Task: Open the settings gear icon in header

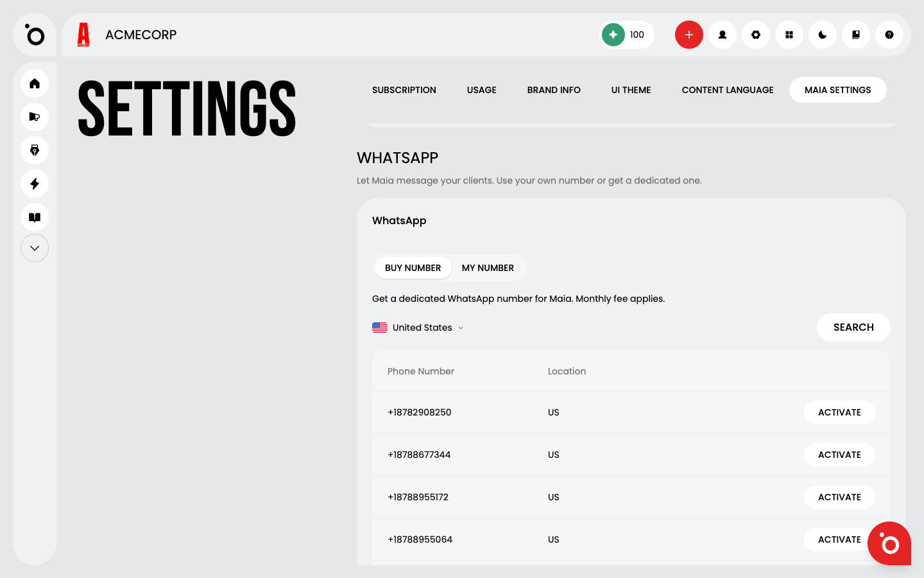Action: tap(756, 35)
